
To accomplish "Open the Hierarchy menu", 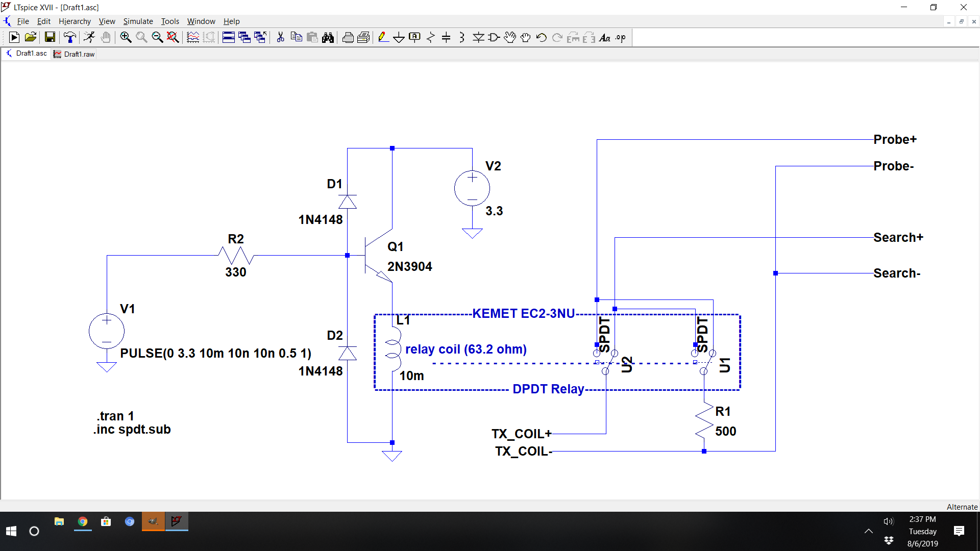I will click(75, 21).
